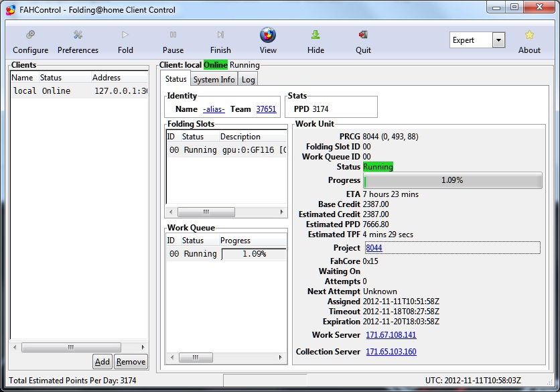Open the project 8044 link
Viewport: 560px width, 392px height.
tap(374, 248)
